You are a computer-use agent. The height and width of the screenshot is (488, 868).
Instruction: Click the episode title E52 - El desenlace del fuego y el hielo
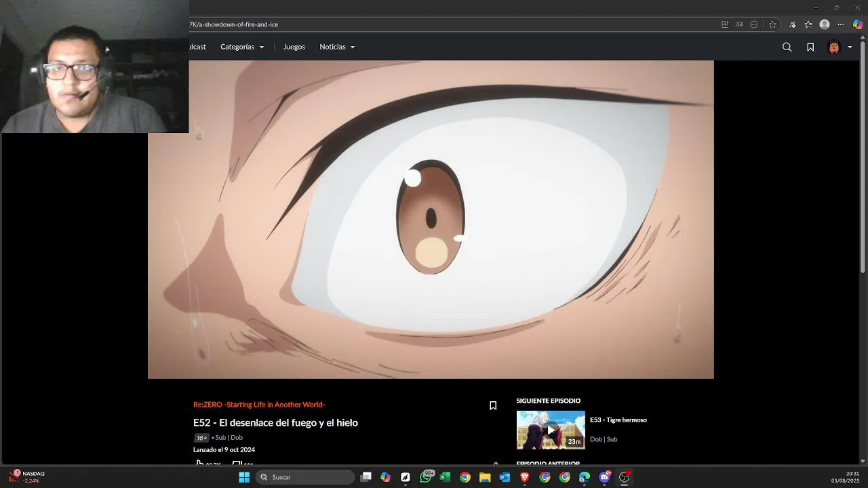pyautogui.click(x=275, y=423)
